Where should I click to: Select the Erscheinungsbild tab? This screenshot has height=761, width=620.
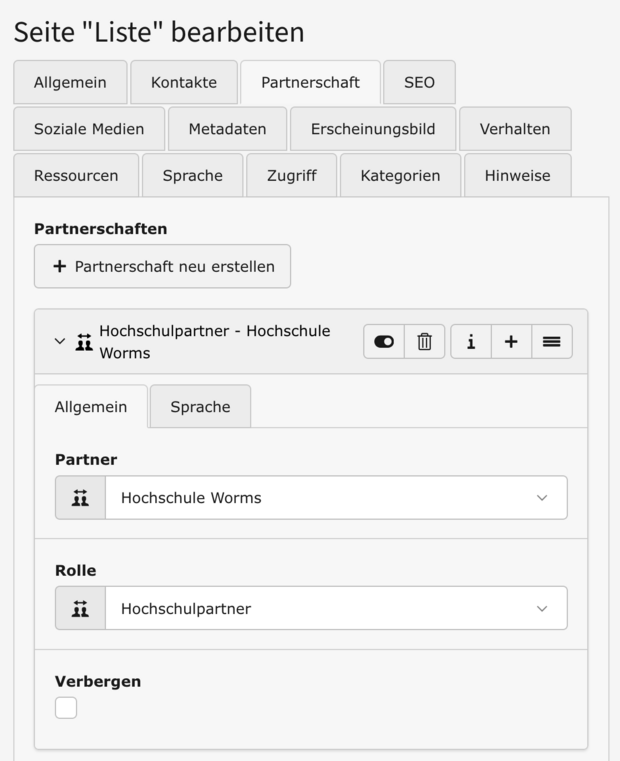373,129
